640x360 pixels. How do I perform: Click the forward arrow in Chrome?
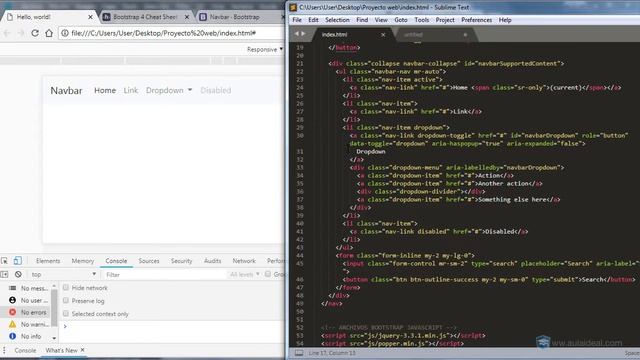pyautogui.click(x=21, y=33)
